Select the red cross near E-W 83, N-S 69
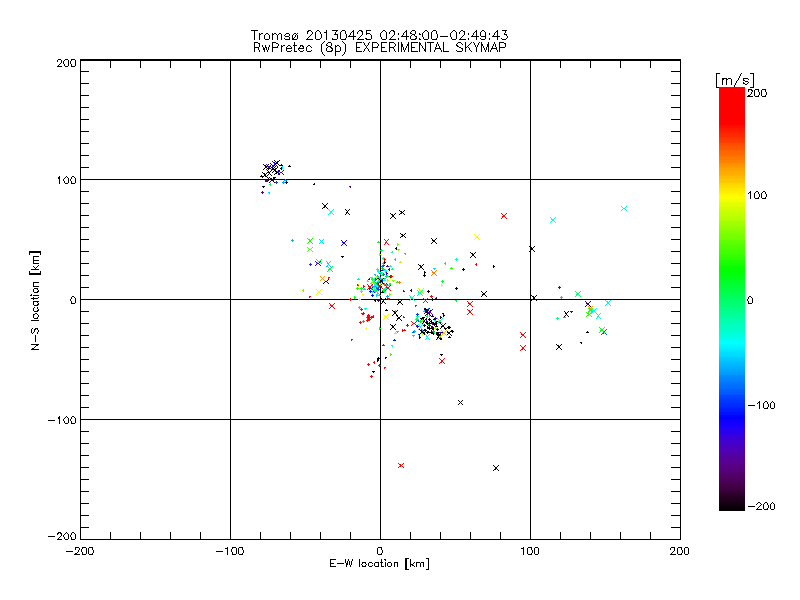Viewport: 800px width, 600px height. point(504,216)
